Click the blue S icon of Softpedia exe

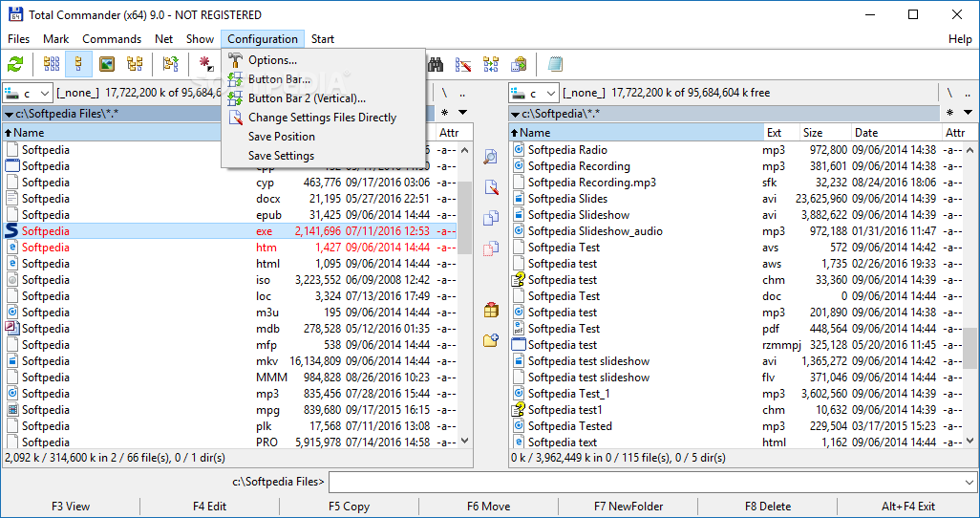click(x=11, y=231)
